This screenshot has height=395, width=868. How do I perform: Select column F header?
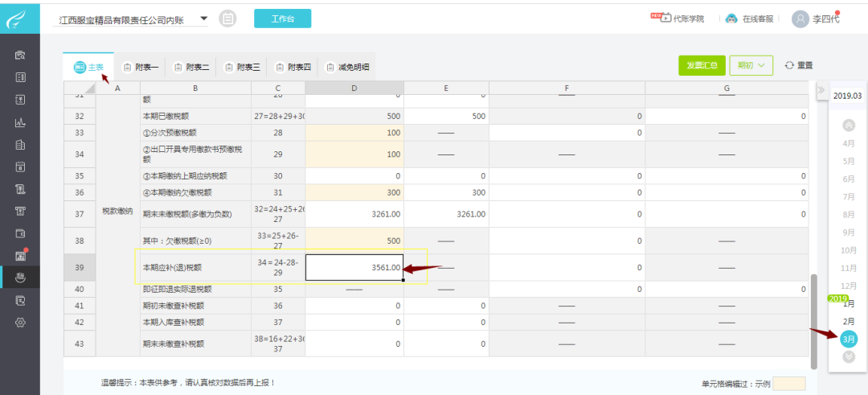click(x=567, y=88)
